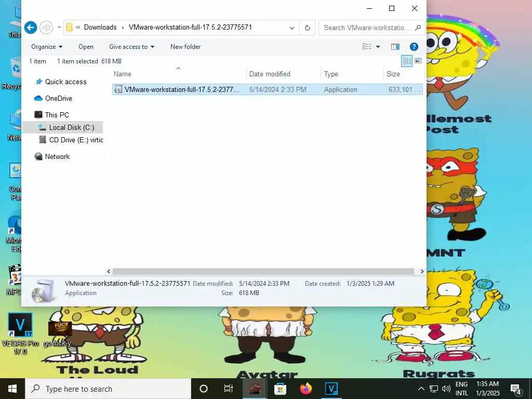Select OneDrive in navigation pane
The width and height of the screenshot is (532, 399).
tap(54, 98)
